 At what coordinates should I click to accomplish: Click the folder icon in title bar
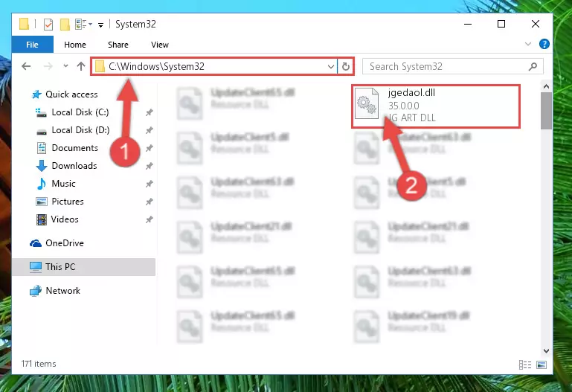pos(24,24)
